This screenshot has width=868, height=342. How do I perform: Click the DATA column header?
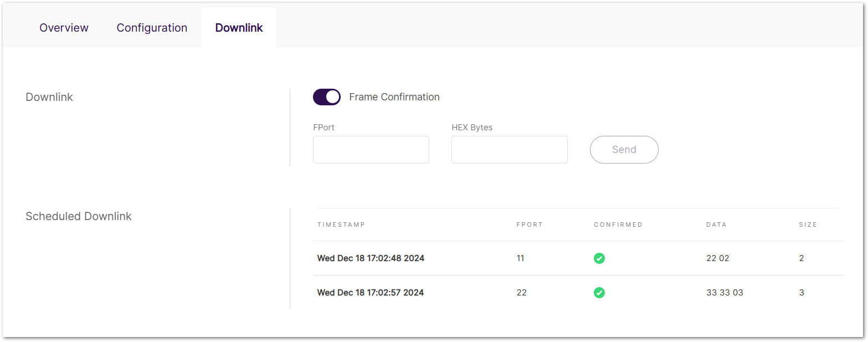click(x=716, y=224)
